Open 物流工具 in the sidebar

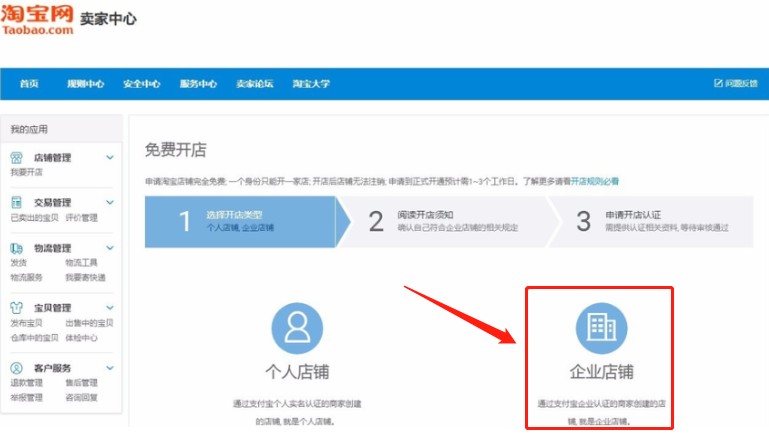coord(81,263)
